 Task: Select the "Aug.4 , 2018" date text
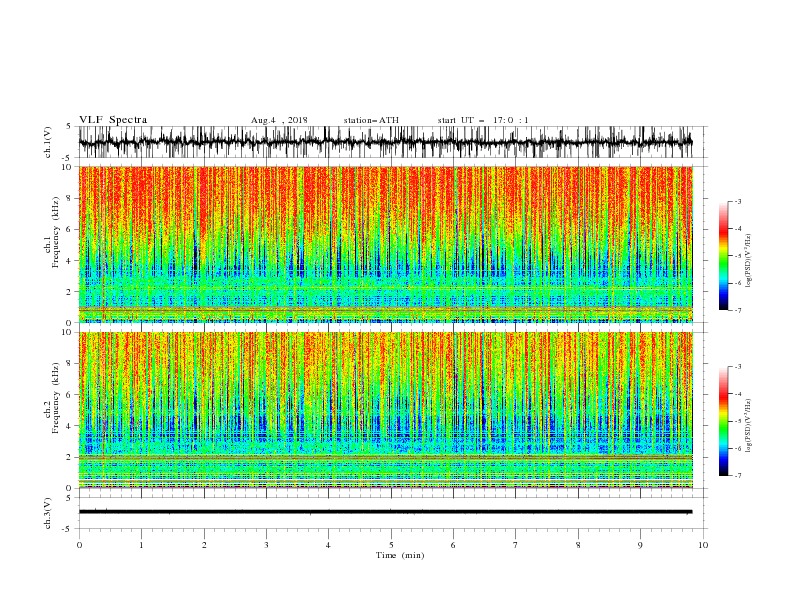[x=279, y=120]
